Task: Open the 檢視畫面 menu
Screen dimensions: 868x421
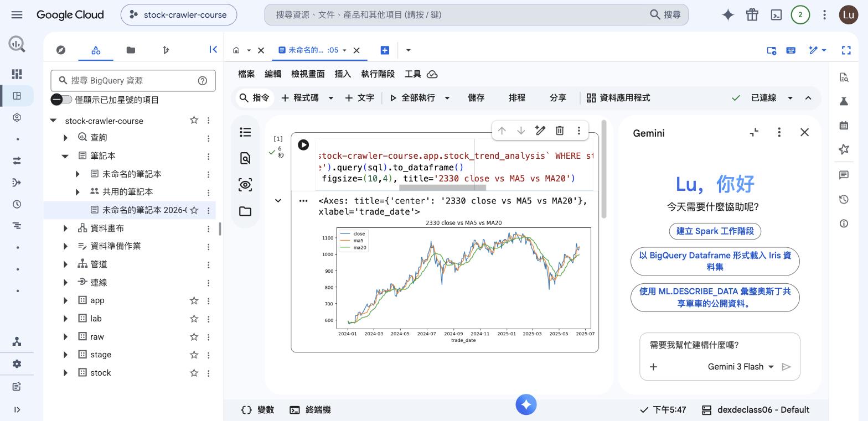Action: coord(308,74)
